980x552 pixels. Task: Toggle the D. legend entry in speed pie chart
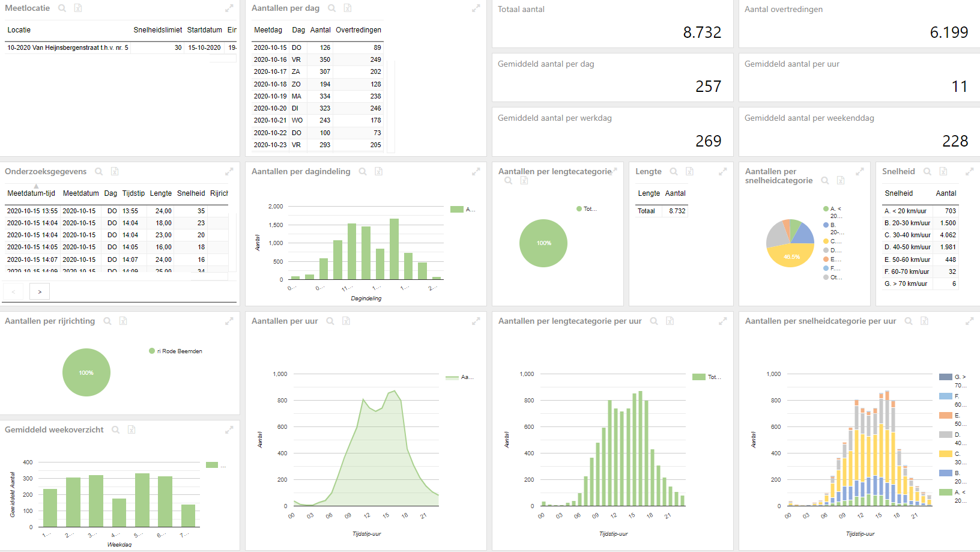click(x=832, y=250)
